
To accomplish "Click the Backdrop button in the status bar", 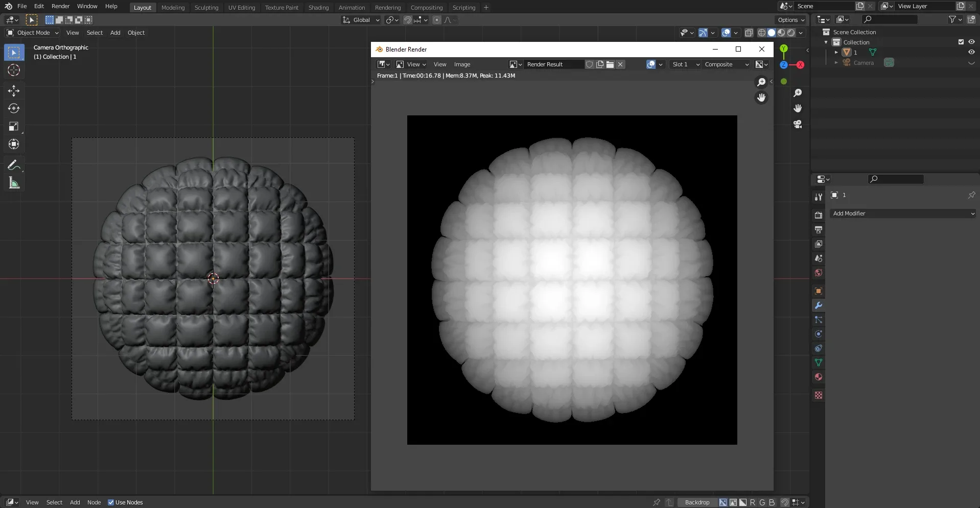I will [697, 502].
